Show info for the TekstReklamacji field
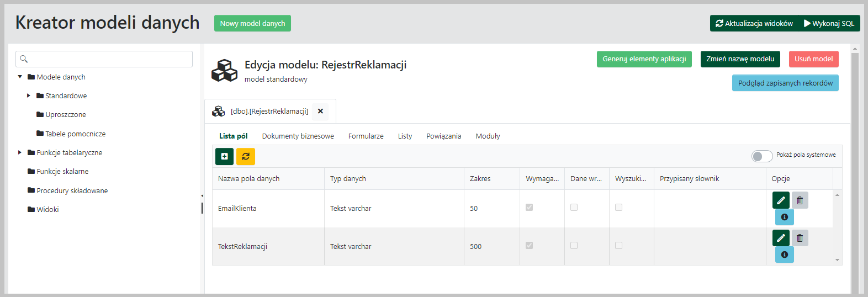The height and width of the screenshot is (297, 868). tap(784, 254)
